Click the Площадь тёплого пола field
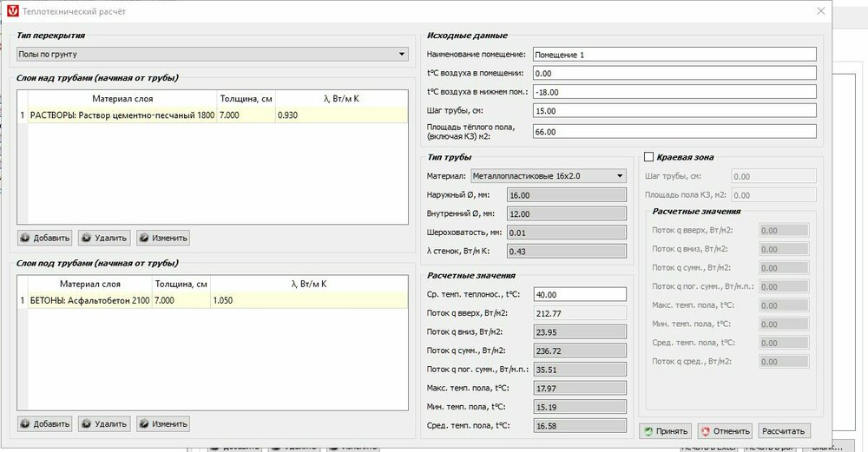 click(674, 132)
